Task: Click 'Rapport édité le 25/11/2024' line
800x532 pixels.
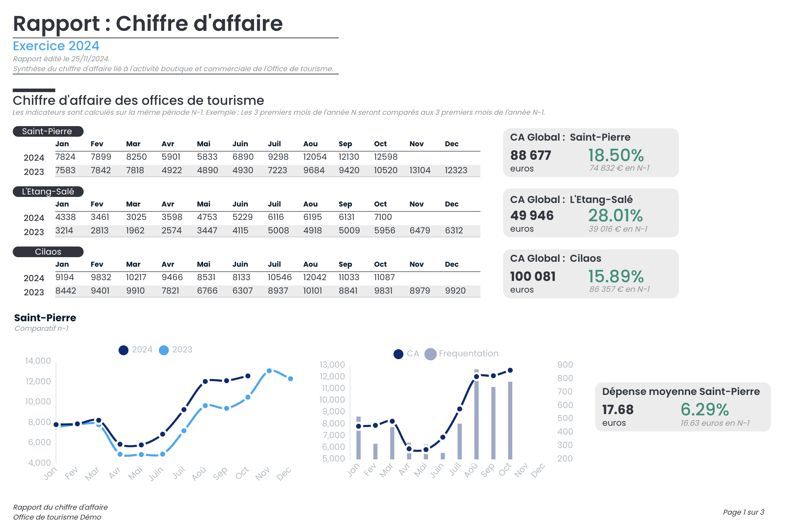Action: pyautogui.click(x=61, y=59)
